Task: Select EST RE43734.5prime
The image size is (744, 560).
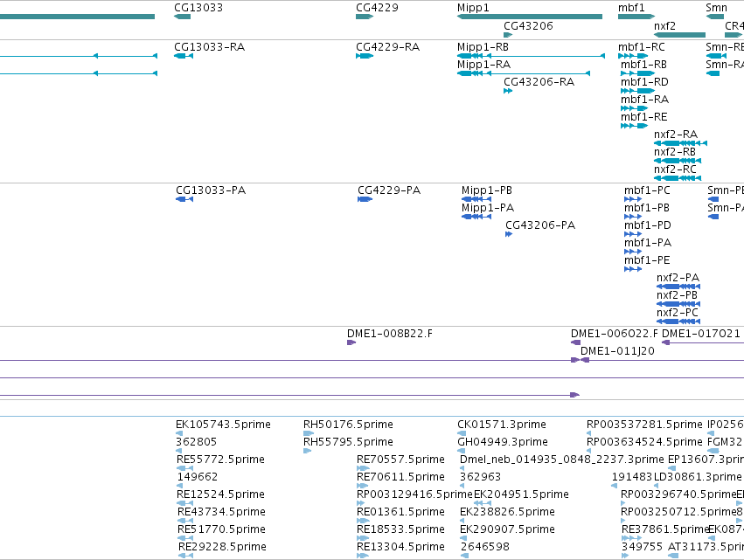Action: pyautogui.click(x=221, y=512)
